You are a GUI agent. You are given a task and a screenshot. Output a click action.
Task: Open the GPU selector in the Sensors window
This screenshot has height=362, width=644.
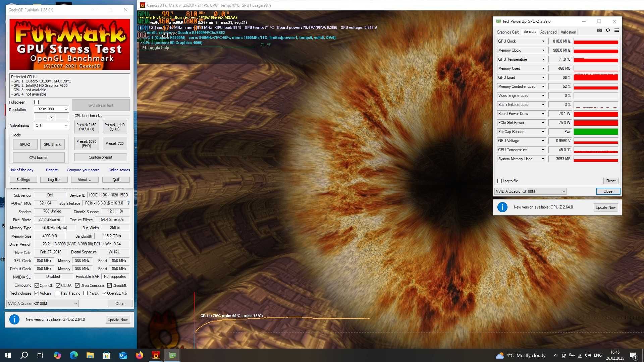point(530,191)
